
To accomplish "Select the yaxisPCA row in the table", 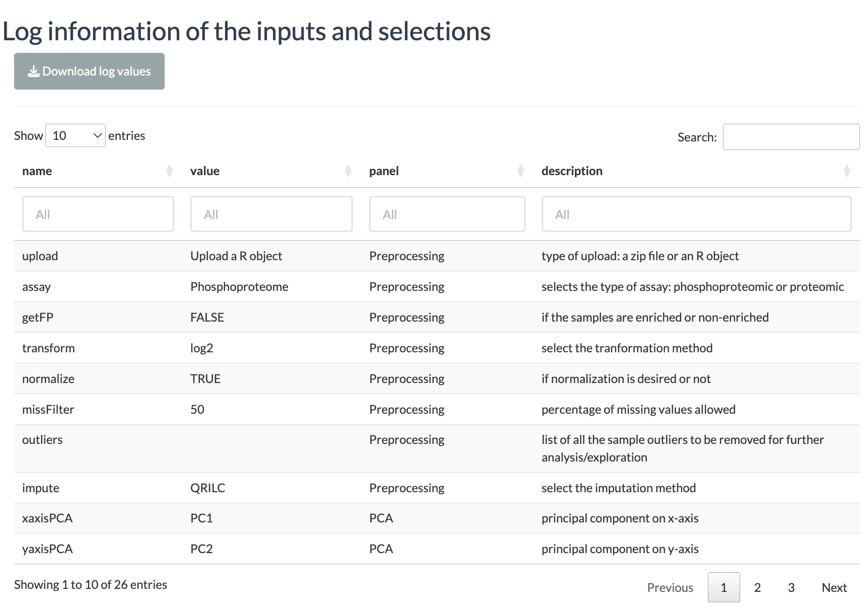I will (437, 549).
